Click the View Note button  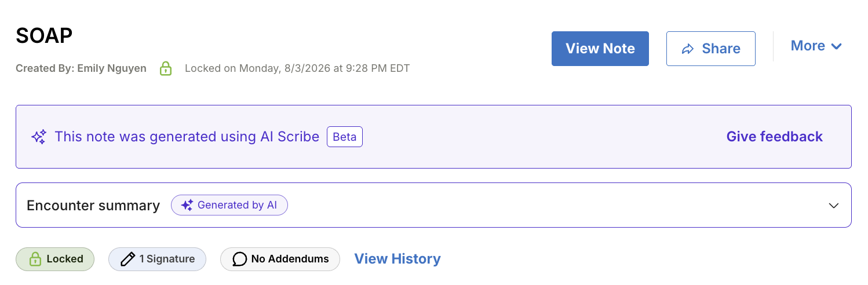(600, 49)
